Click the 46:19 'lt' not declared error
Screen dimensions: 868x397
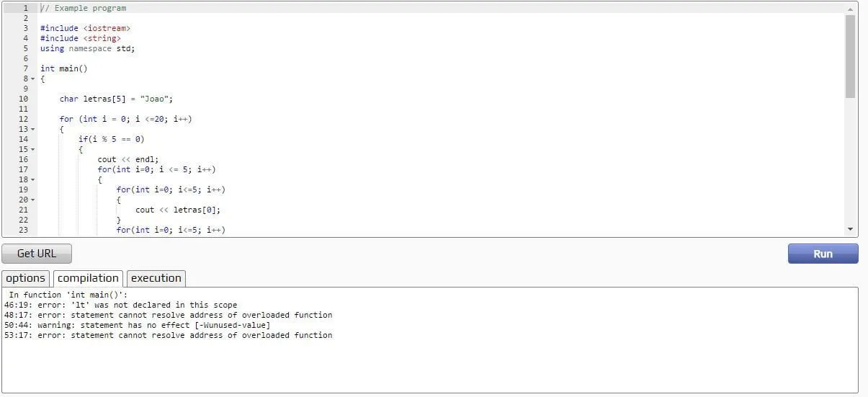point(120,305)
